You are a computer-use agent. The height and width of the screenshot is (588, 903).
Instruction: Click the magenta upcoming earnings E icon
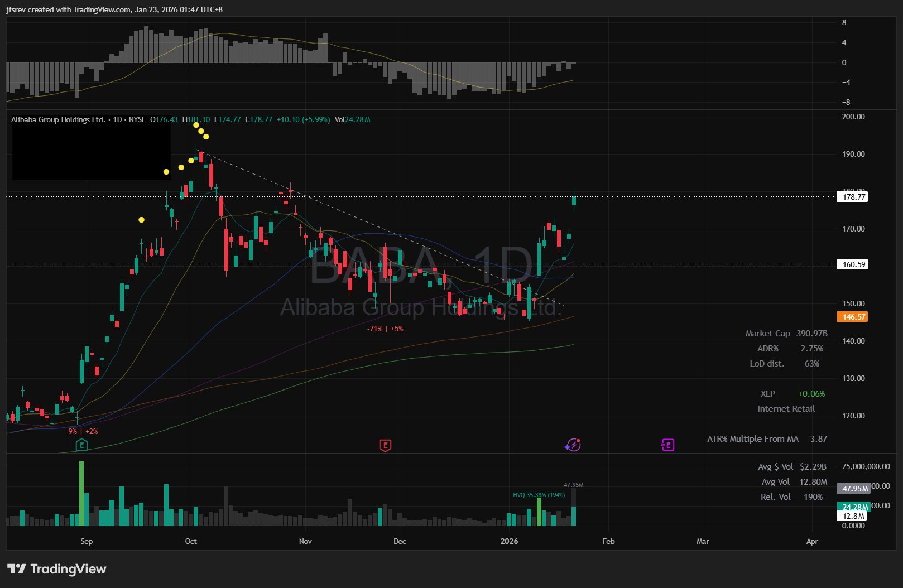[x=667, y=445]
